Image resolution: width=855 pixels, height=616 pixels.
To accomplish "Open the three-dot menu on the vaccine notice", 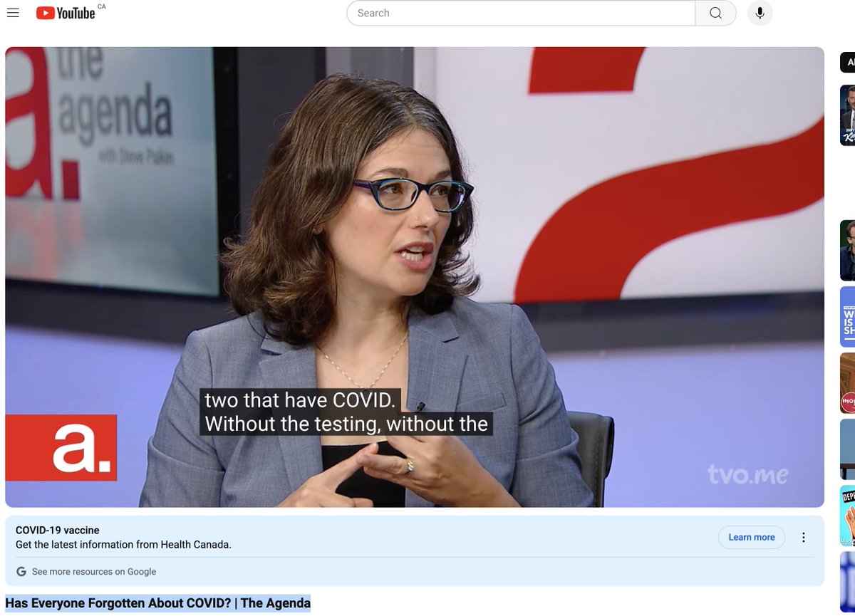I will (x=804, y=537).
